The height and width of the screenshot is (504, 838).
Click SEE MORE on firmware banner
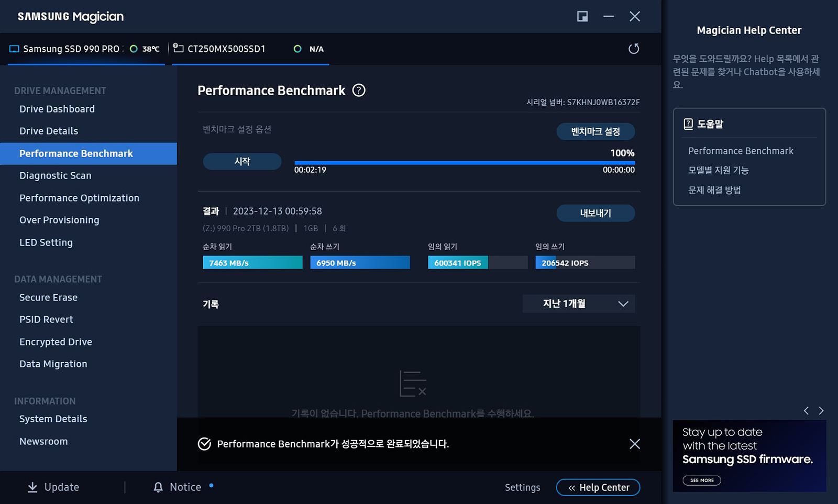tap(702, 480)
